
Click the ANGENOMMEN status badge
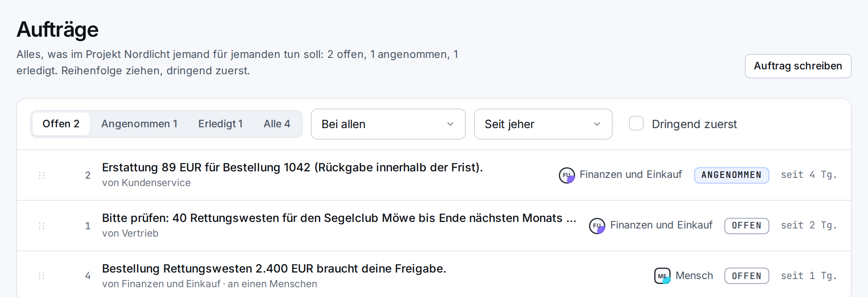click(731, 175)
